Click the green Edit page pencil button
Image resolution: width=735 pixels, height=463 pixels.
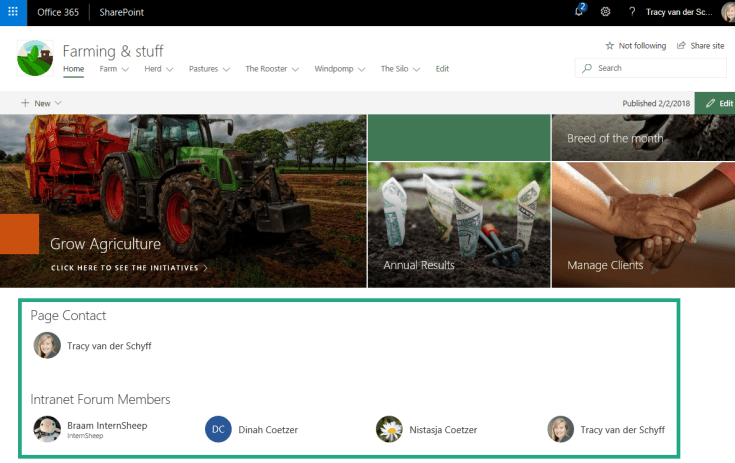tap(715, 103)
